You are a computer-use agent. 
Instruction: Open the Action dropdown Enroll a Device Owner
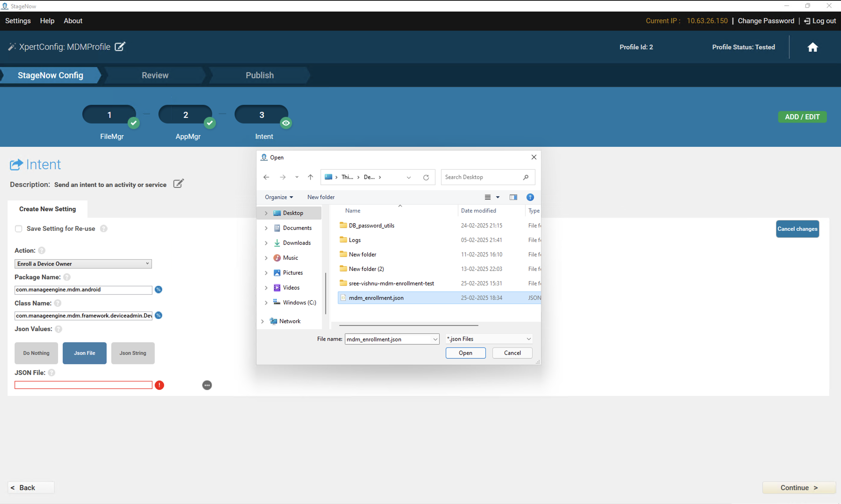pyautogui.click(x=83, y=264)
